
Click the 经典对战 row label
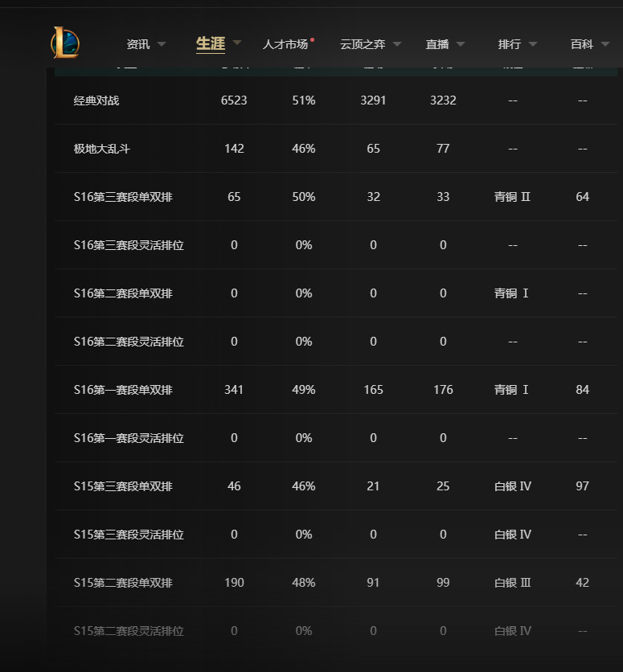click(x=96, y=100)
